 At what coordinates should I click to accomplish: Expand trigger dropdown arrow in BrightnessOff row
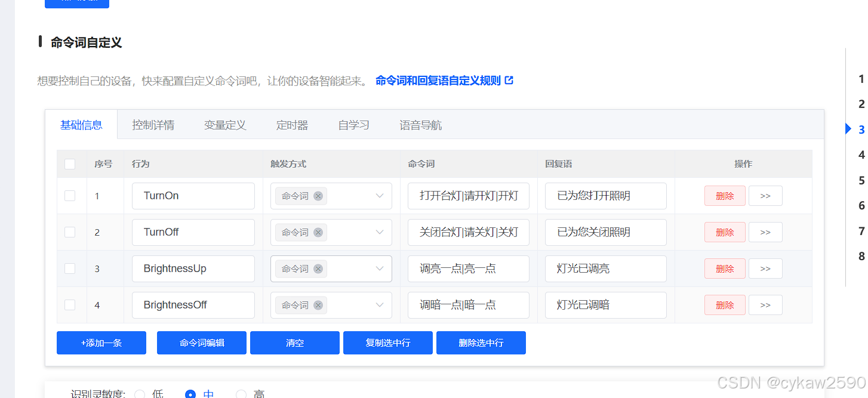coord(380,305)
